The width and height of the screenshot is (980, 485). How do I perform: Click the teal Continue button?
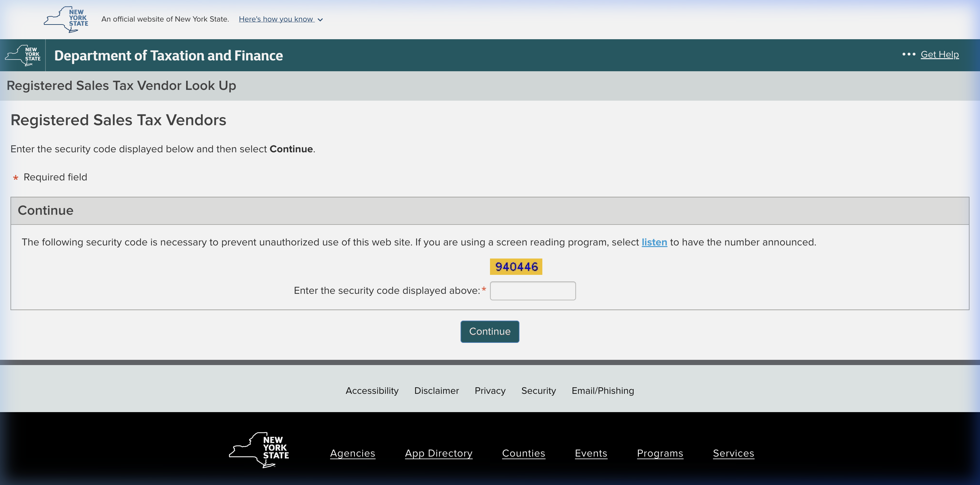point(490,331)
